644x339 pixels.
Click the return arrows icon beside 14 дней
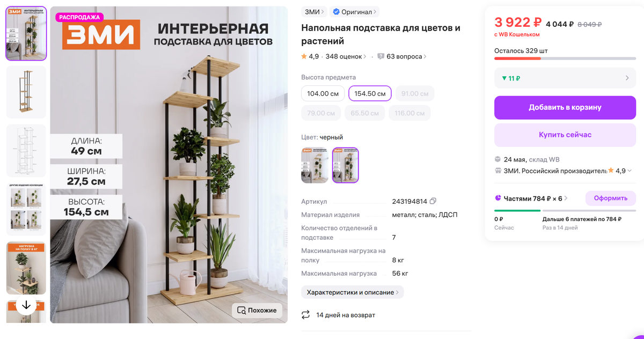pos(306,314)
